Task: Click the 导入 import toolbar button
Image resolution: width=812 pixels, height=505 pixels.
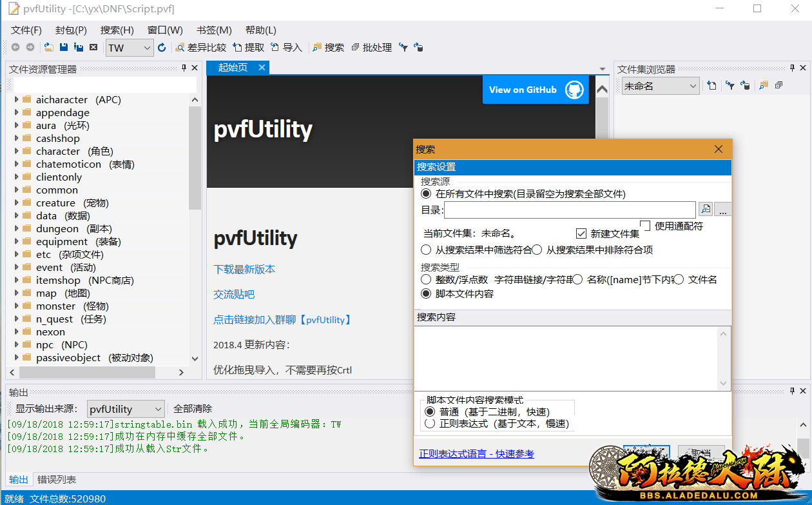Action: 287,48
